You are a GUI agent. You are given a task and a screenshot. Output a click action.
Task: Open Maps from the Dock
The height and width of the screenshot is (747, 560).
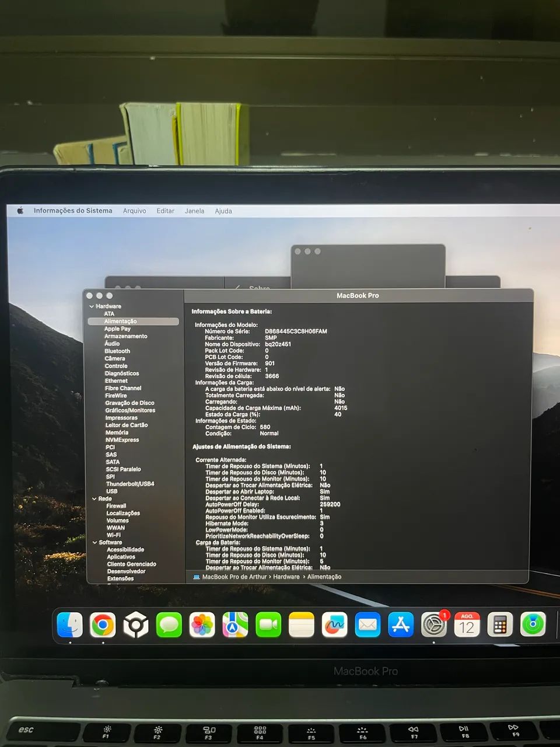[x=235, y=626]
